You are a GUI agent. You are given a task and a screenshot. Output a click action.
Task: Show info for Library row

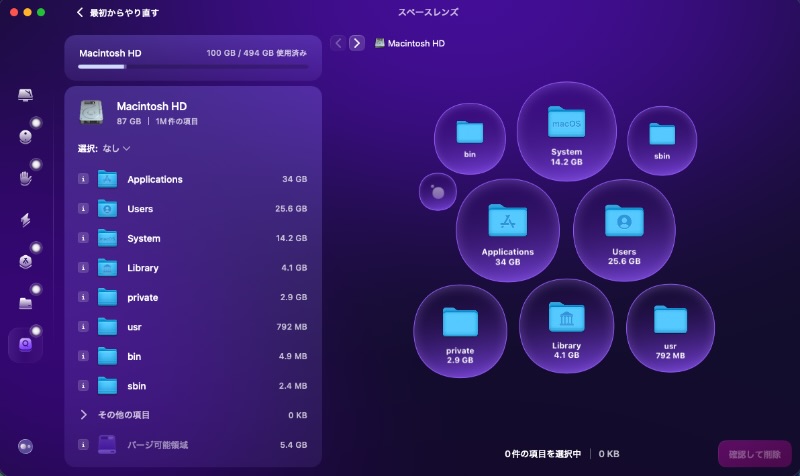coord(83,267)
